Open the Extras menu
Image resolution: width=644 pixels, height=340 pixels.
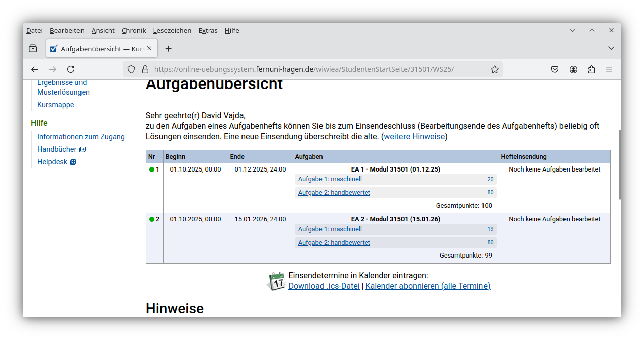point(208,30)
